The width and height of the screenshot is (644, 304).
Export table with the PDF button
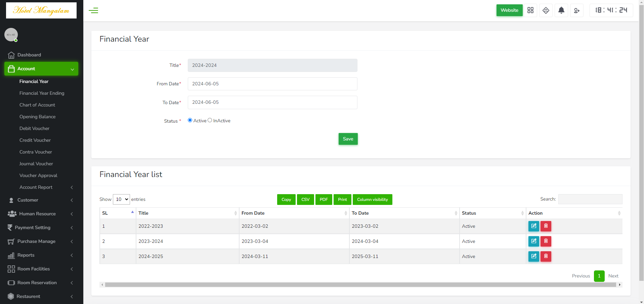coord(324,200)
